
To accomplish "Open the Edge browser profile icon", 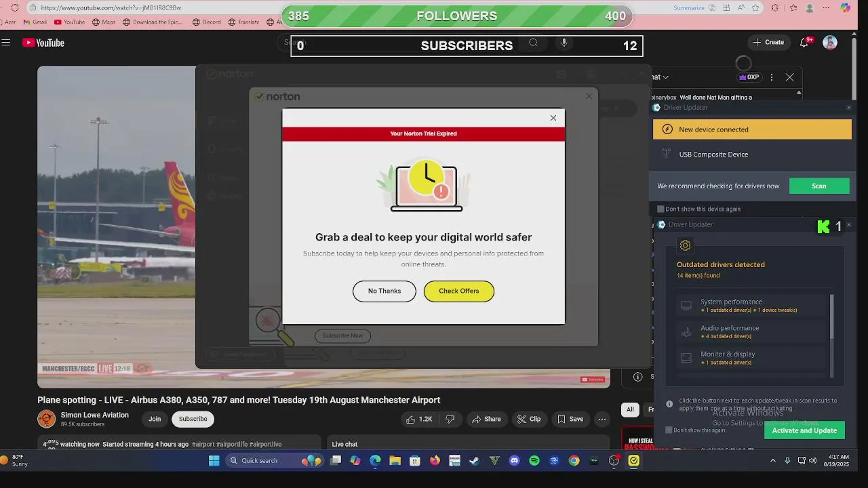I will point(810,7).
